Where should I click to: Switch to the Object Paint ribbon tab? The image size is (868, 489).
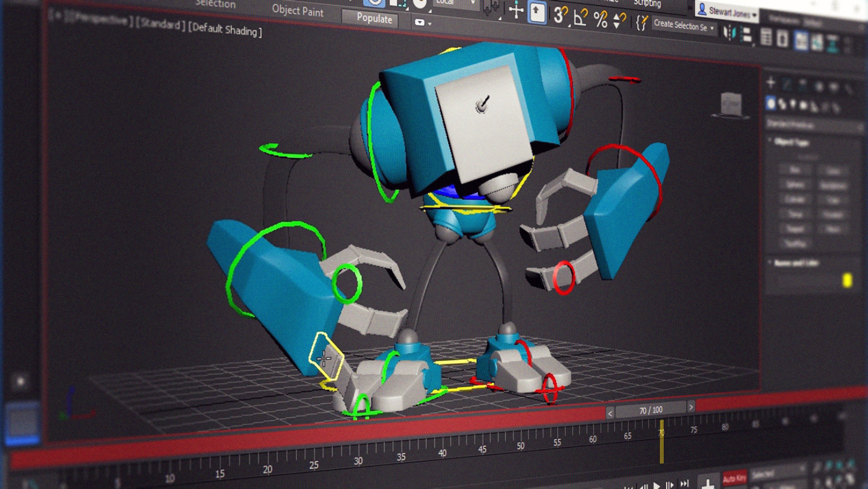click(298, 11)
